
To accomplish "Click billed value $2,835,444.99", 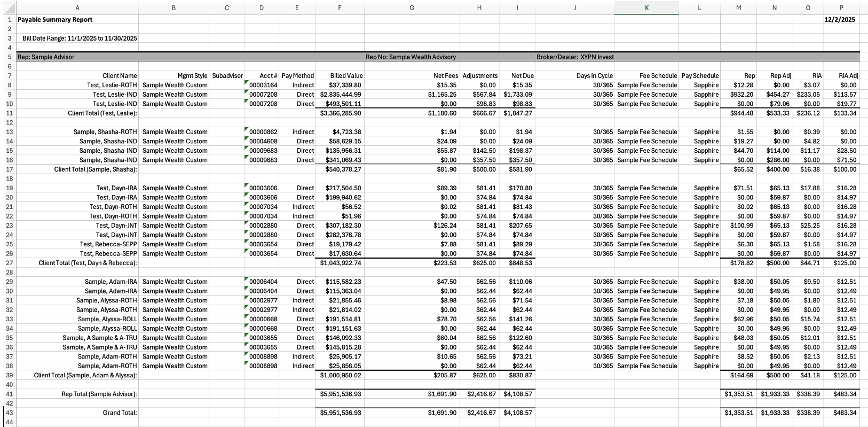I will click(x=341, y=95).
